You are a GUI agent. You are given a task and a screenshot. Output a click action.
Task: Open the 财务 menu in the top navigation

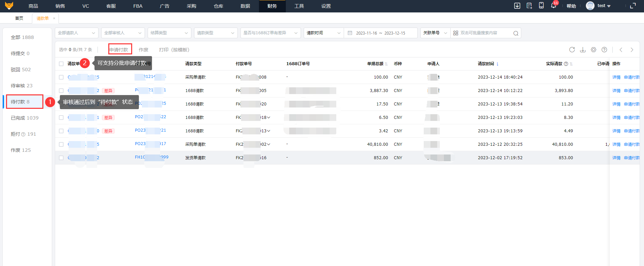(272, 6)
